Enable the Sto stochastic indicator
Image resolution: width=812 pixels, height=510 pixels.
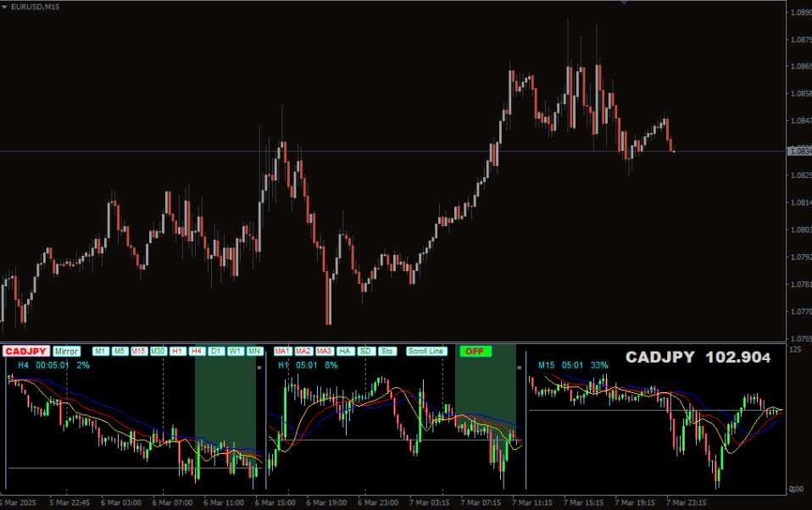pos(387,351)
